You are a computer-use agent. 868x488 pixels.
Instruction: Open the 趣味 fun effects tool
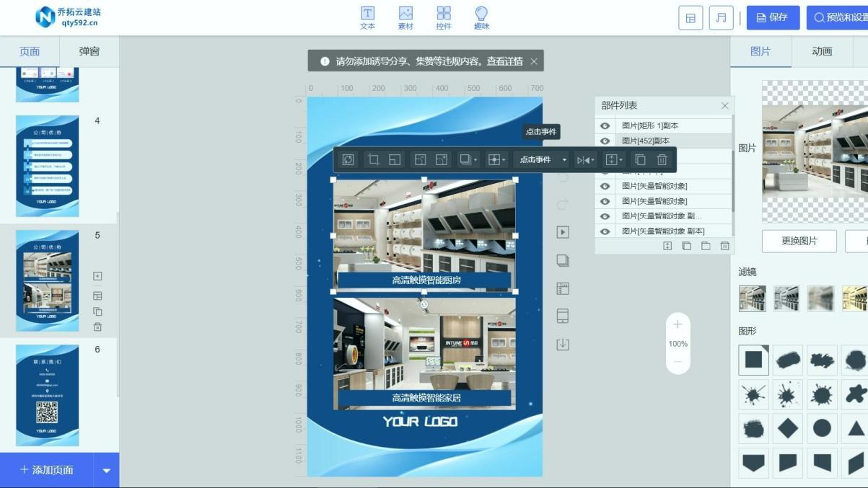pos(481,18)
